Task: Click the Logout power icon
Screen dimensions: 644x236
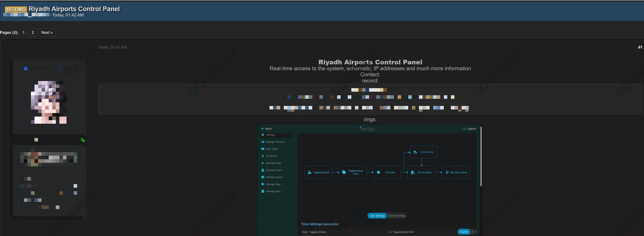Action: point(464,129)
